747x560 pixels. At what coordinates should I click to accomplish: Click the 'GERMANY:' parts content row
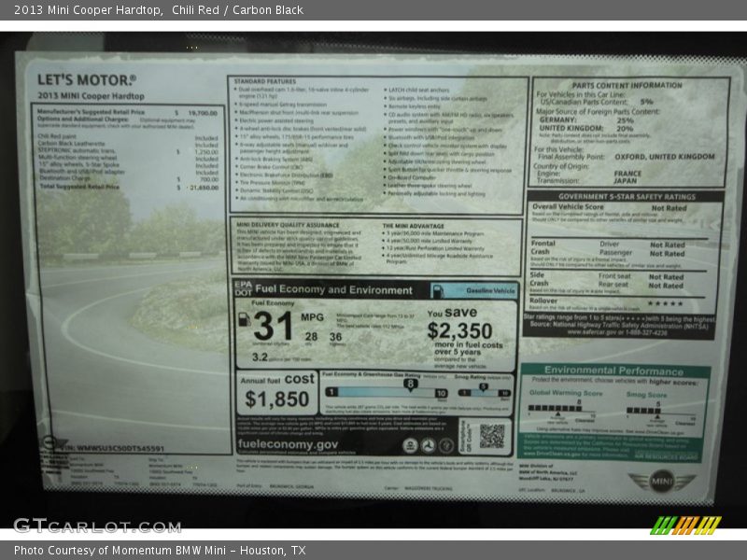pos(586,120)
